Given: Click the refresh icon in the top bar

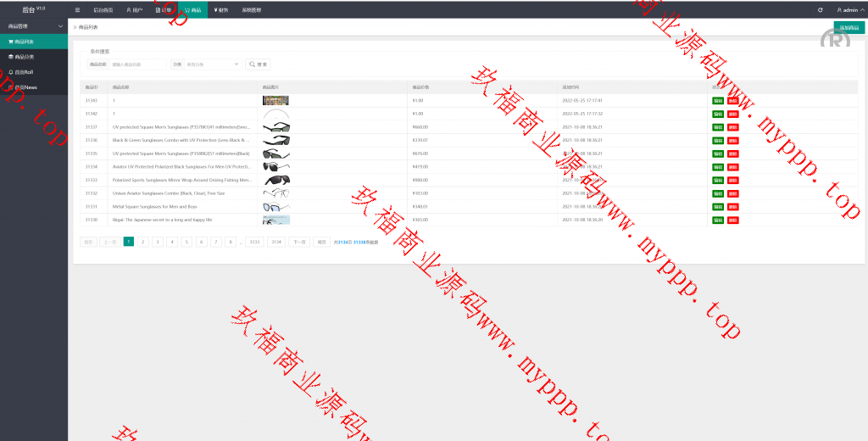Looking at the screenshot, I should tap(820, 9).
